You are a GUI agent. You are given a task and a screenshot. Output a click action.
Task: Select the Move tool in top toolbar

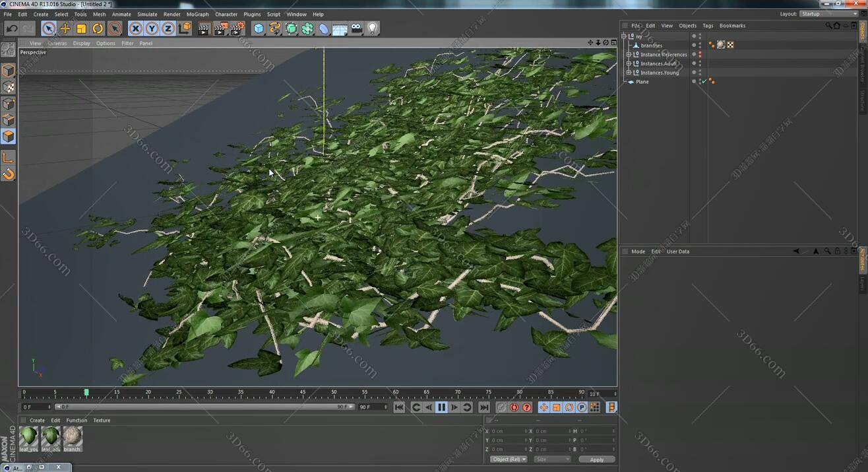click(65, 28)
